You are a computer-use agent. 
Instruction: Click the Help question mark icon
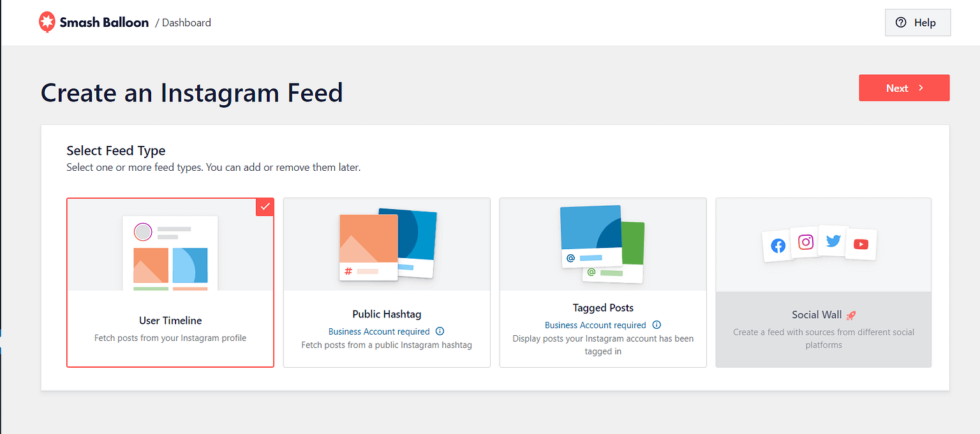[x=901, y=22]
